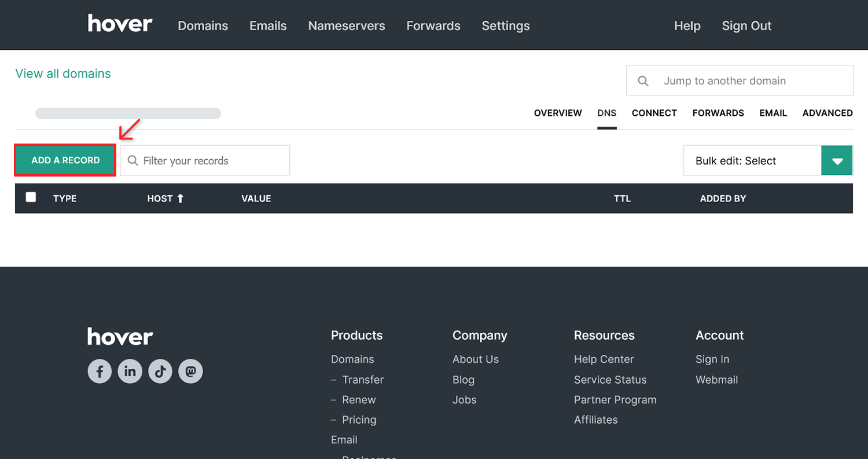The width and height of the screenshot is (868, 459).
Task: Sort by the HOST column header
Action: coord(160,199)
